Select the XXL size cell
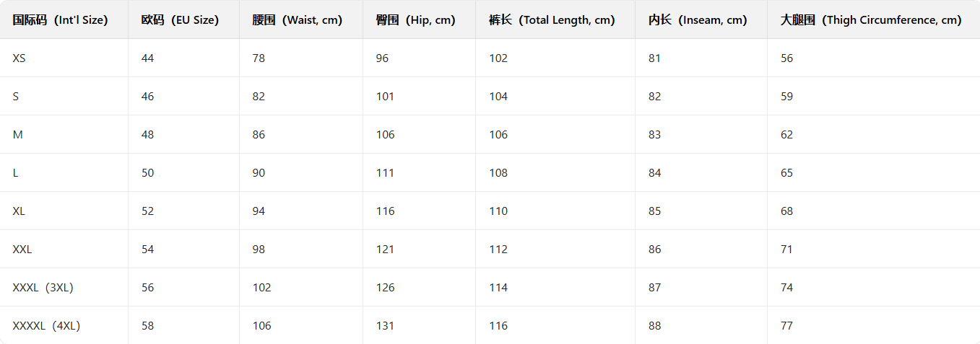This screenshot has width=980, height=344. tap(22, 250)
